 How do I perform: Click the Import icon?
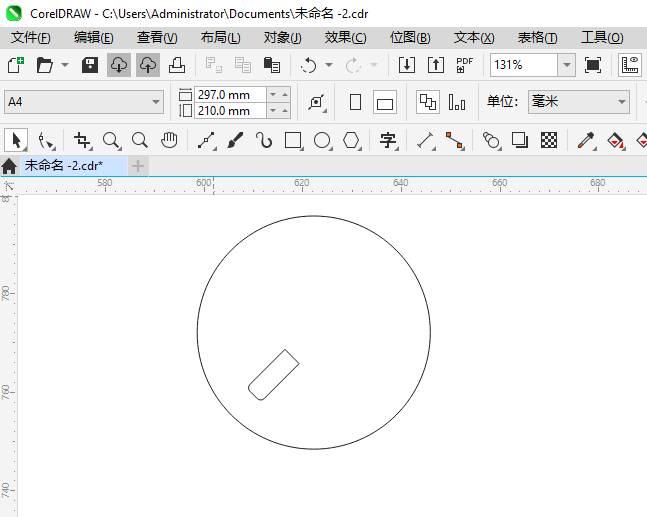406,65
